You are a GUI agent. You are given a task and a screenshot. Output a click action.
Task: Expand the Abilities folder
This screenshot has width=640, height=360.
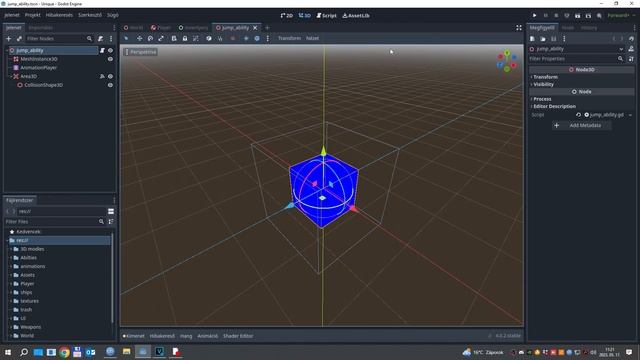click(x=11, y=258)
